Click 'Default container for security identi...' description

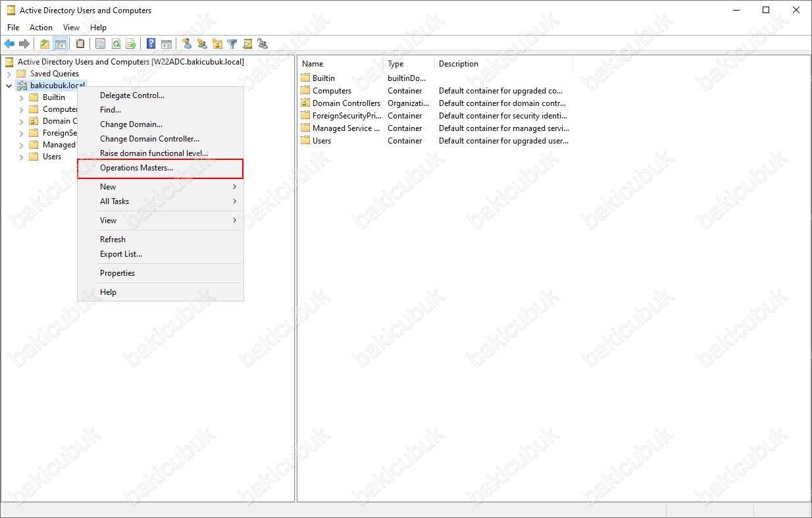[x=503, y=116]
